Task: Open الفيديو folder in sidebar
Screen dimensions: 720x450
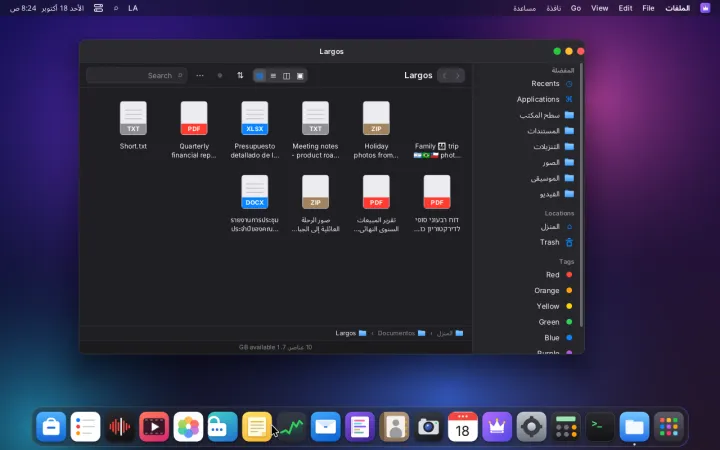Action: 528,194
